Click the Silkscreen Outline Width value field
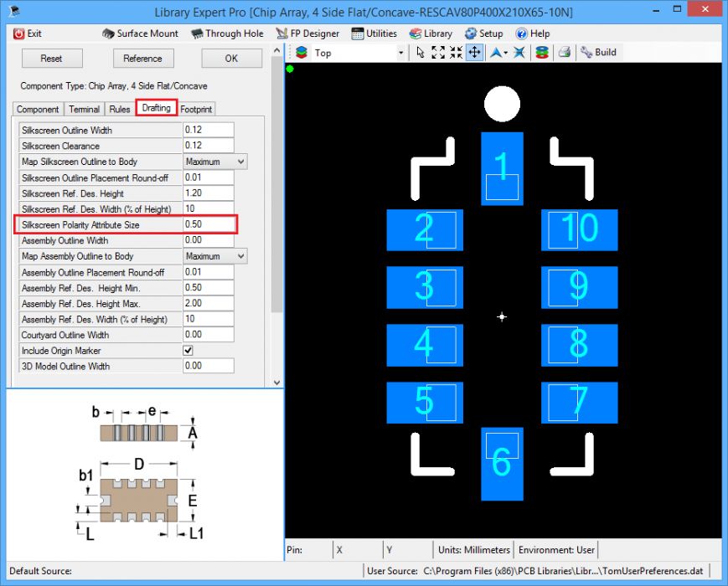The height and width of the screenshot is (586, 728). [208, 130]
